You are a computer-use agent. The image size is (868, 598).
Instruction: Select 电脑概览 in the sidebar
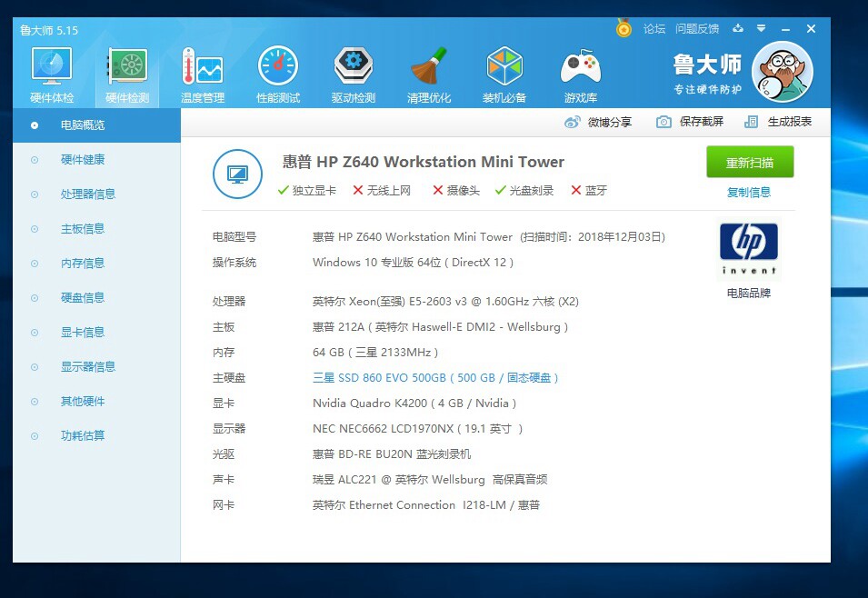(97, 125)
